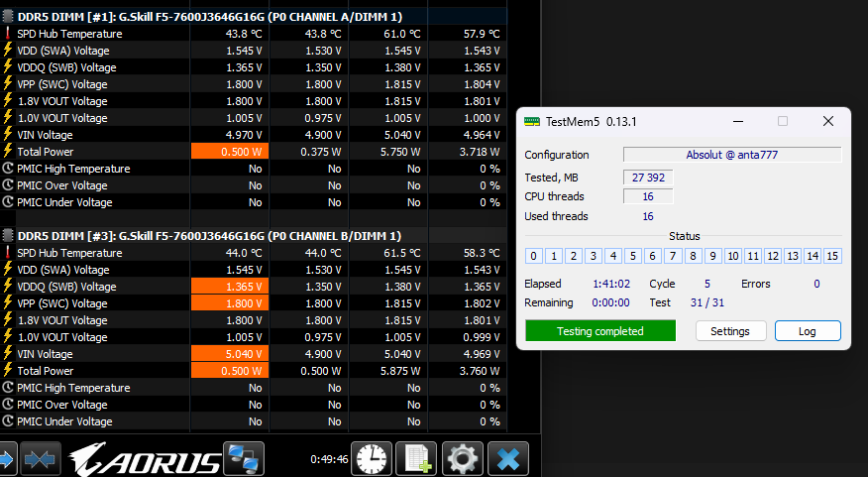Click the collapse arrows icon in HWiNFO toolbar
Viewport: 868px width, 477px height.
(x=40, y=459)
